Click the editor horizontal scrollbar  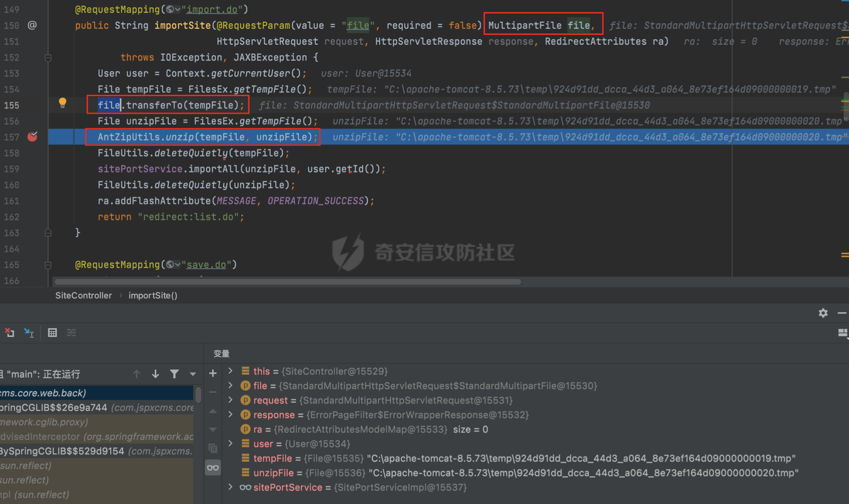click(287, 282)
